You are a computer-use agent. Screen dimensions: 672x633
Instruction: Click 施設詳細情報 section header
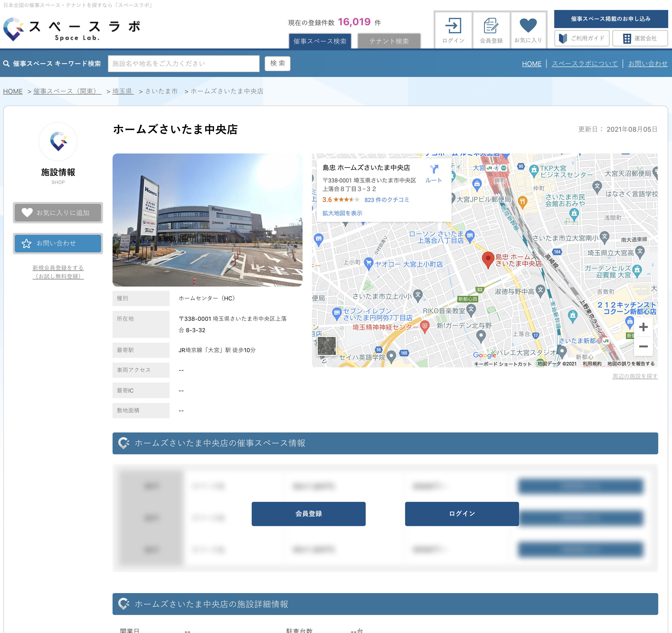pyautogui.click(x=385, y=604)
